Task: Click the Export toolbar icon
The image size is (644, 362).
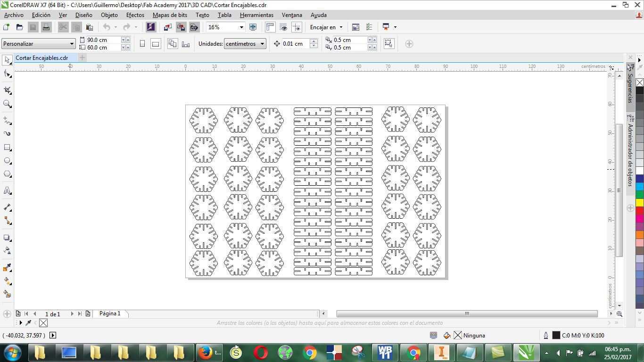Action: pos(181,27)
